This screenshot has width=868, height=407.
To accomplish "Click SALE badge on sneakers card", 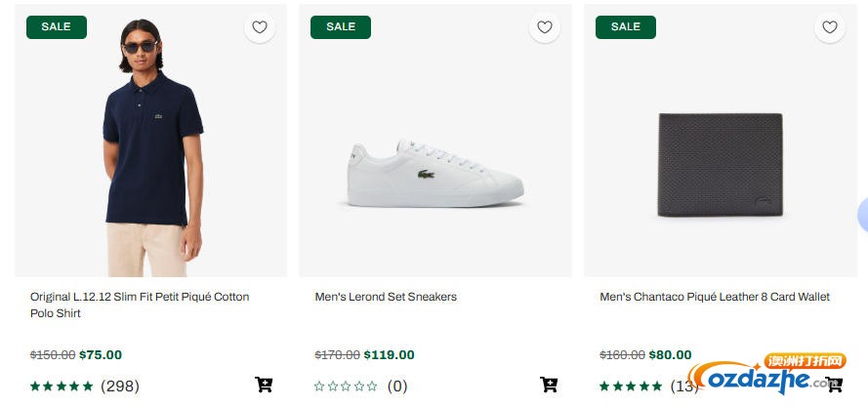I will tap(341, 27).
